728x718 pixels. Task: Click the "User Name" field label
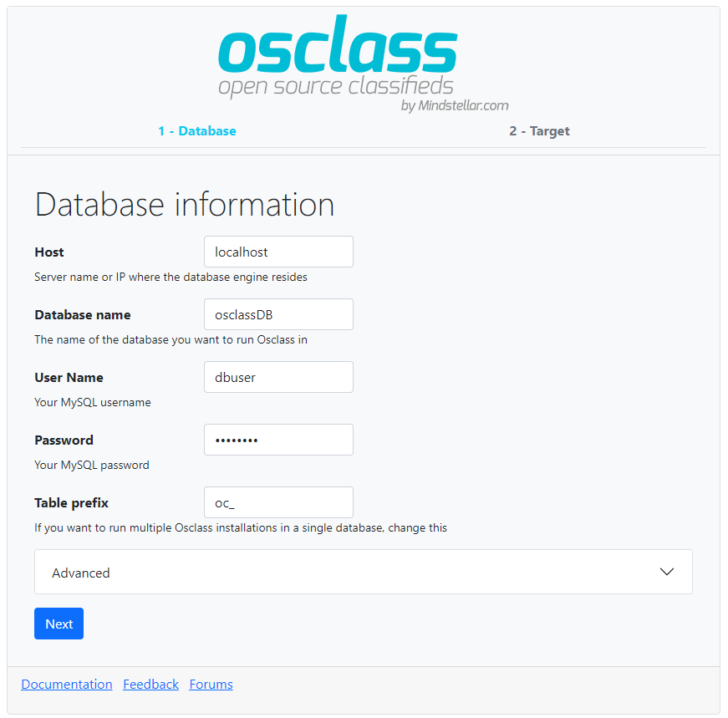69,378
